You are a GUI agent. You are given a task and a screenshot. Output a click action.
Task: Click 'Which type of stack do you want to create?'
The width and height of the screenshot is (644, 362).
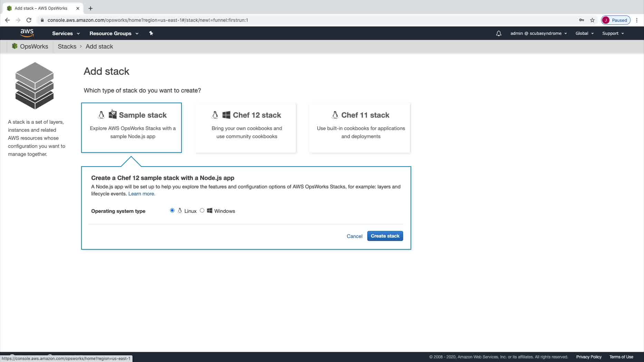point(142,90)
